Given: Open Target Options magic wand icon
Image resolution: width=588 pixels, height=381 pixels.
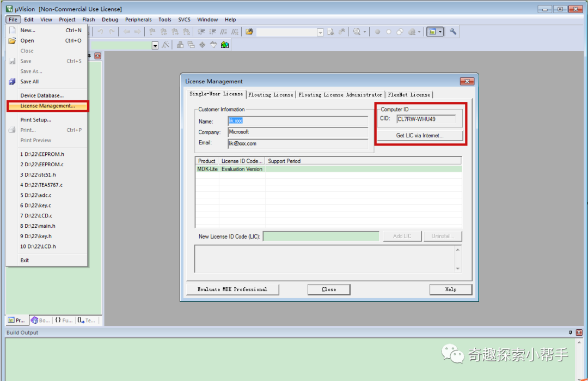Looking at the screenshot, I should point(166,45).
